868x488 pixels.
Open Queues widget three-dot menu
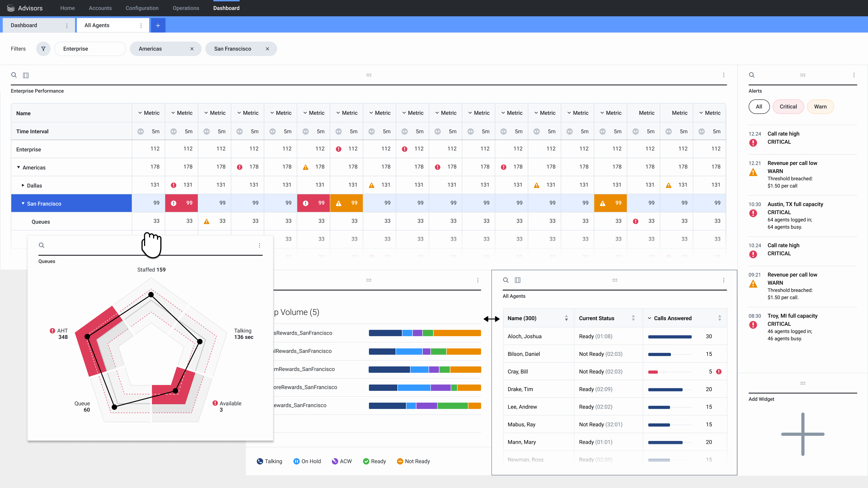click(259, 245)
